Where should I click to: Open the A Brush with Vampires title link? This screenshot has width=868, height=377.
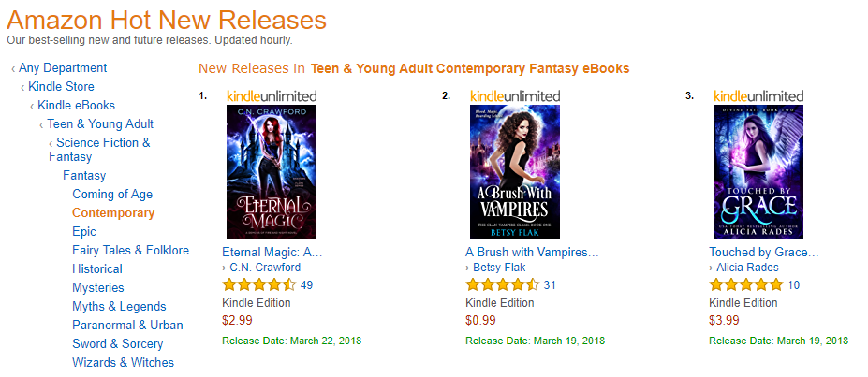(531, 253)
